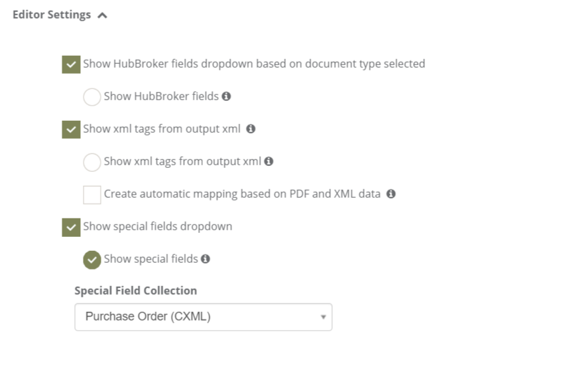Uncheck Show special fields dropdown checkbox
Viewport: 588px width, 367px height.
71,228
